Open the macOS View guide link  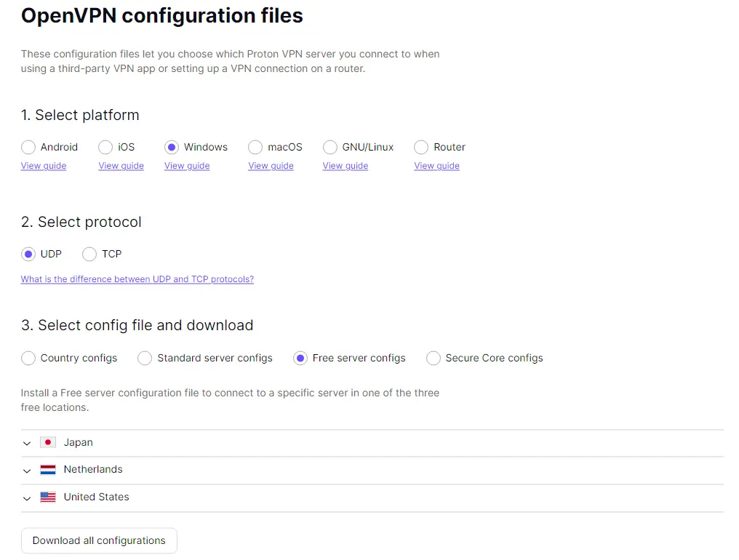pyautogui.click(x=271, y=166)
